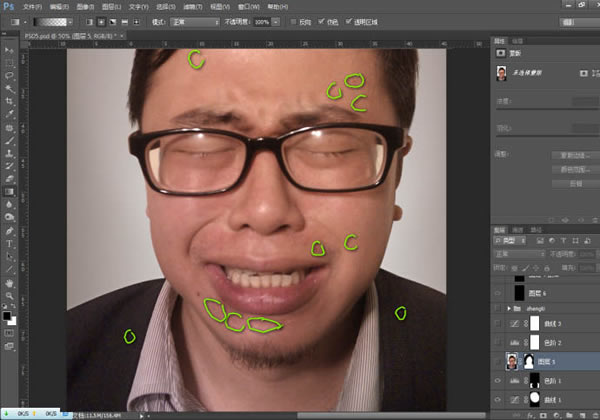
Task: Select the Lasso tool in the toolbox
Action: [x=9, y=75]
